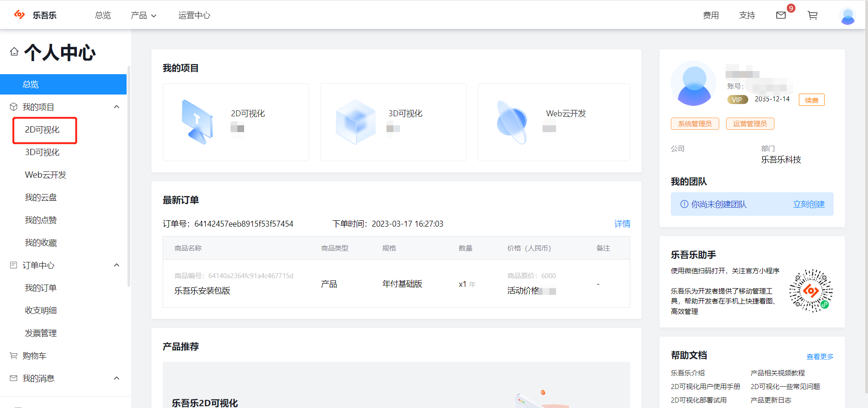Click the 乐吾乐2D可视化 recommendation banner title
This screenshot has width=868, height=408.
205,403
